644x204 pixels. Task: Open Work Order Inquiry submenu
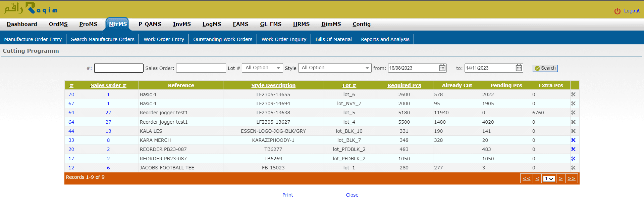pos(284,39)
